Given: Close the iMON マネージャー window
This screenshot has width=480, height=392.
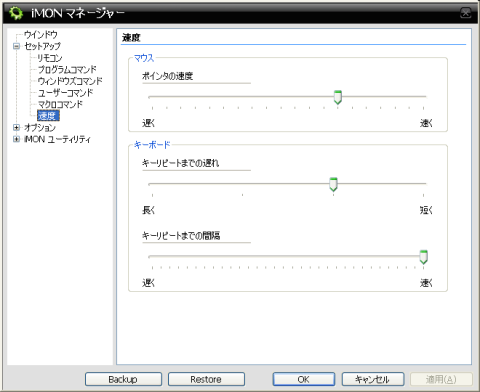Looking at the screenshot, I should (x=466, y=13).
